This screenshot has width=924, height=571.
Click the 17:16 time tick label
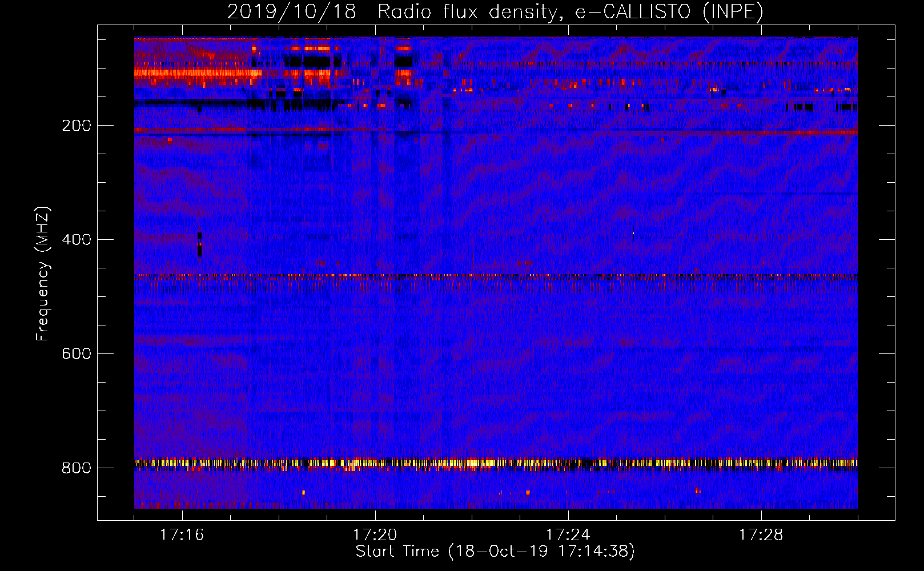(182, 535)
